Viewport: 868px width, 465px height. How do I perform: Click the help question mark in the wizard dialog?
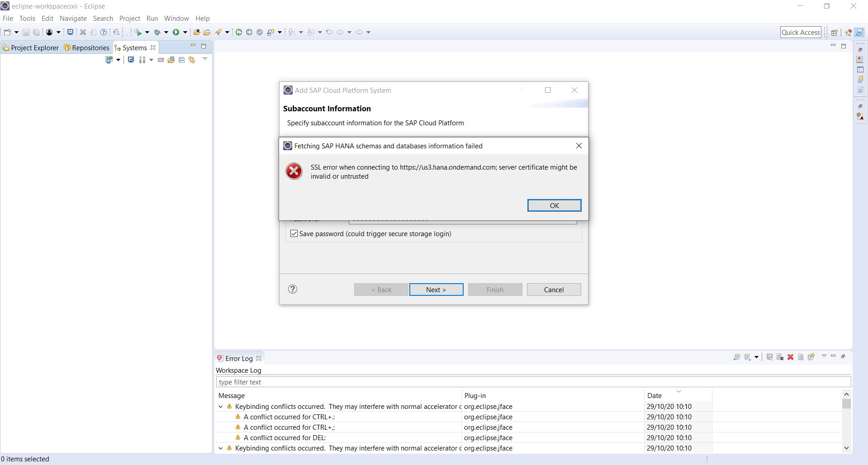point(293,289)
